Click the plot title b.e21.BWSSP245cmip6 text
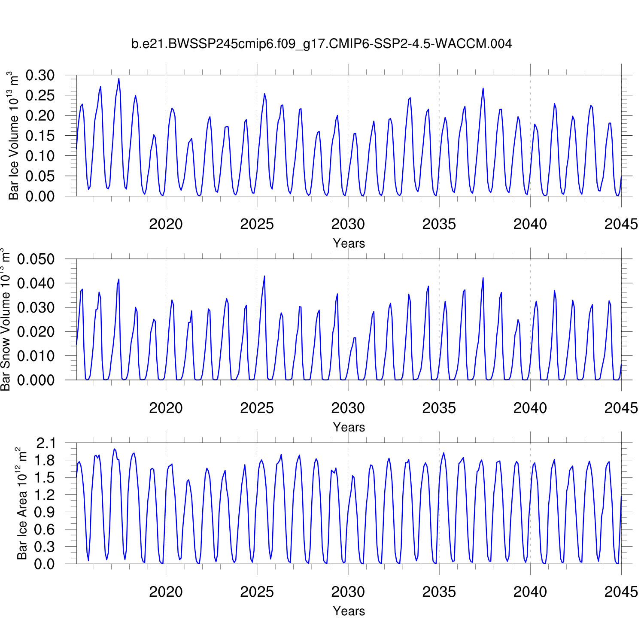The height and width of the screenshot is (644, 644). click(321, 44)
